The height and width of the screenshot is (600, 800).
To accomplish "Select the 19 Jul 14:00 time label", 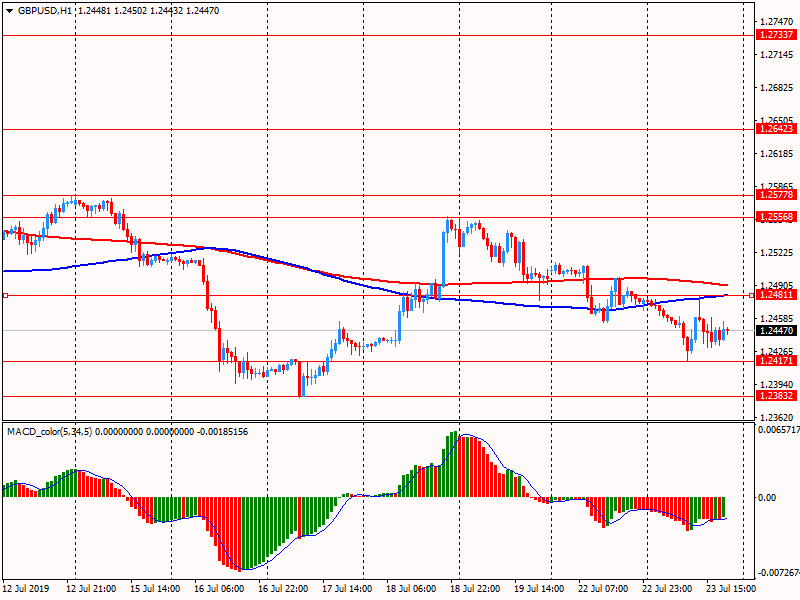I will pyautogui.click(x=539, y=588).
